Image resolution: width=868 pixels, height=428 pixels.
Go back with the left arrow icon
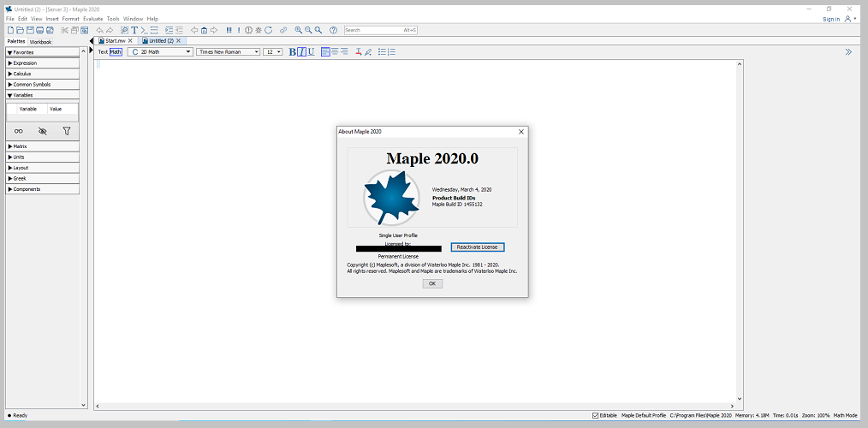coord(194,30)
